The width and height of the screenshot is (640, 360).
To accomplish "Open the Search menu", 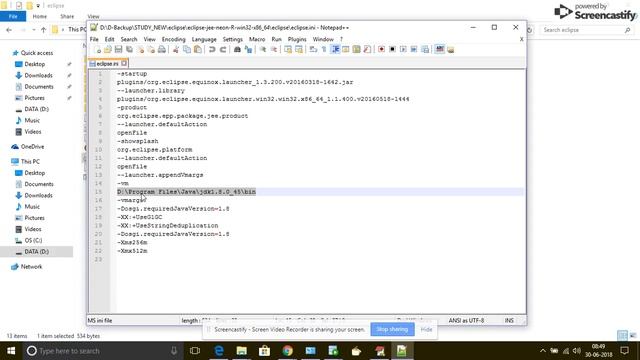I will coord(129,39).
